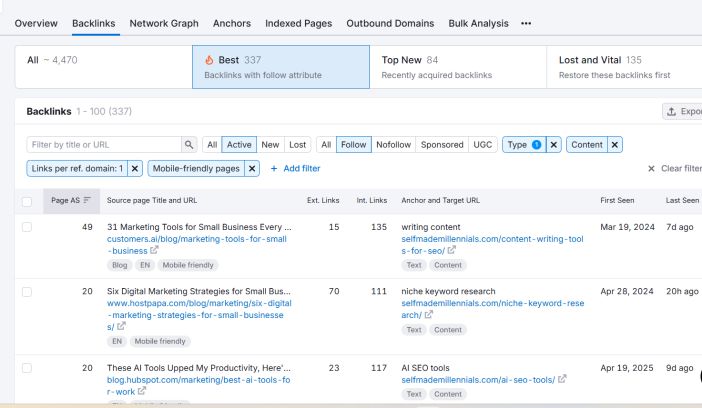Screen dimensions: 702x408
Task: Click the flame icon on Best card
Action: pyautogui.click(x=209, y=60)
